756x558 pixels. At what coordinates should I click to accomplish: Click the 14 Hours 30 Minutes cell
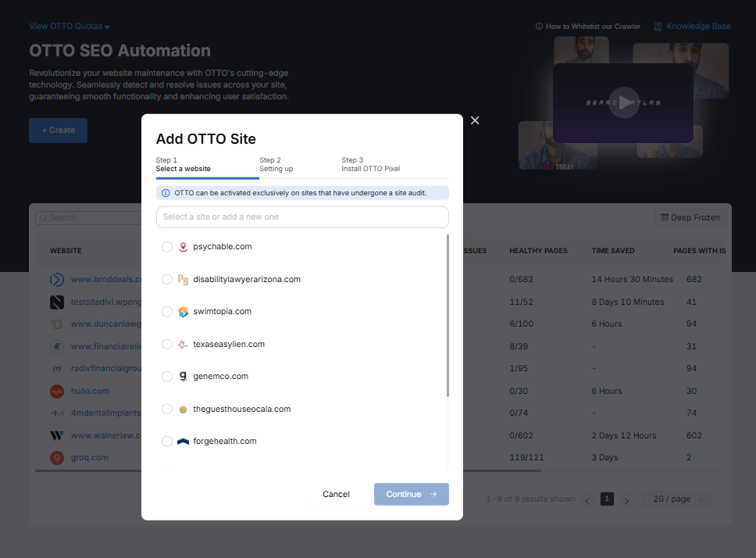tap(632, 279)
